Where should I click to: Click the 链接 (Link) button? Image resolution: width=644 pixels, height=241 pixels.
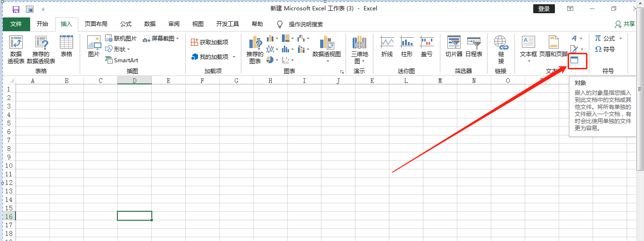click(501, 50)
